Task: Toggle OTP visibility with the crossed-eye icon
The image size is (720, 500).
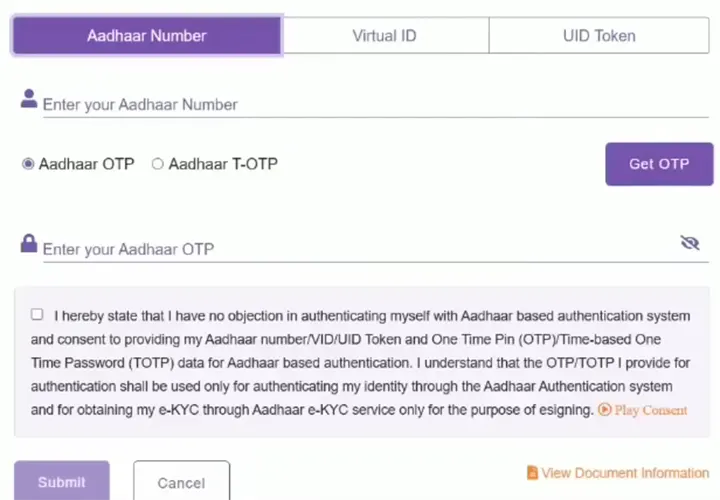Action: (x=689, y=243)
